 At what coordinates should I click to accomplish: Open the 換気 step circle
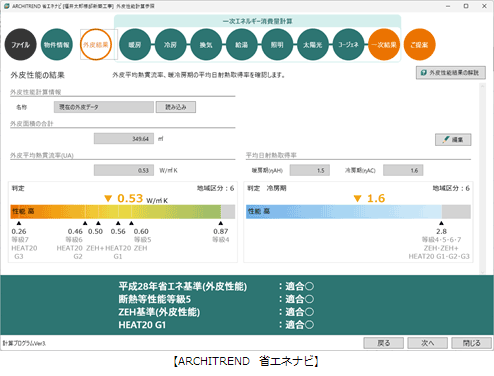206,44
